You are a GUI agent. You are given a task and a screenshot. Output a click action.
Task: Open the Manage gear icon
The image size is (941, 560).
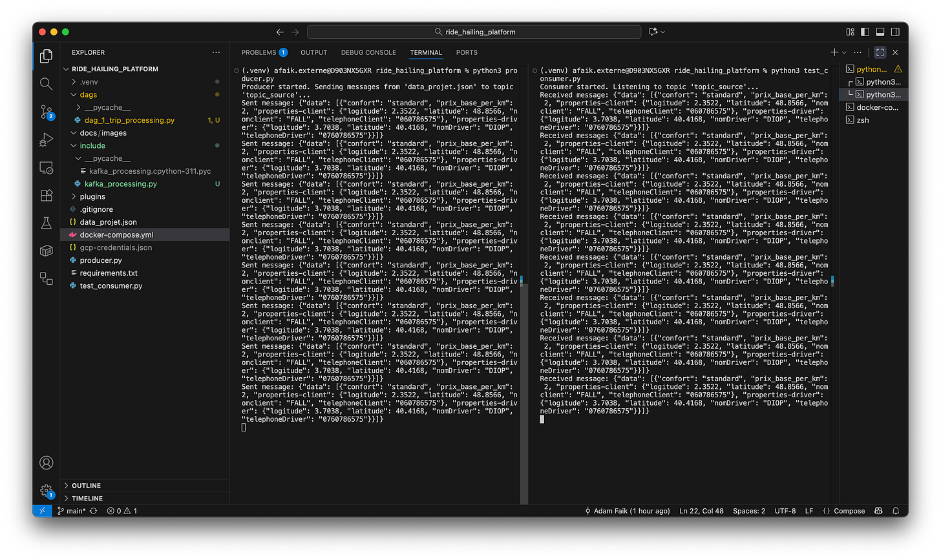click(46, 491)
